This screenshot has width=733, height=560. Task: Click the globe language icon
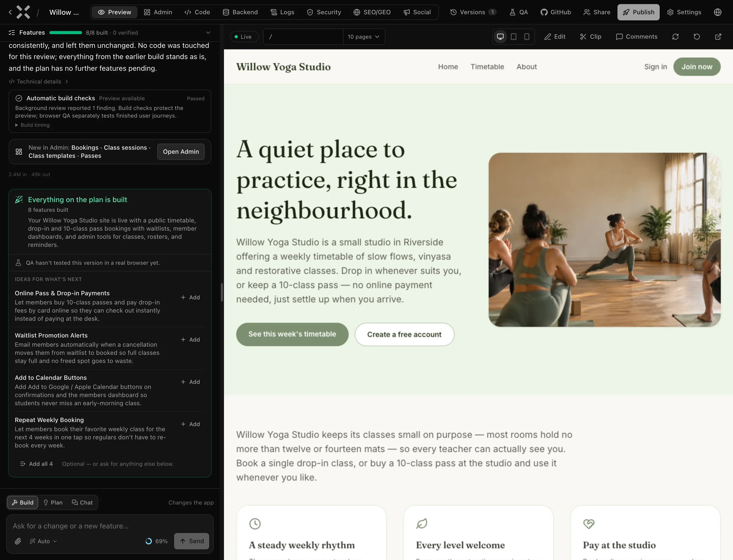coord(718,12)
